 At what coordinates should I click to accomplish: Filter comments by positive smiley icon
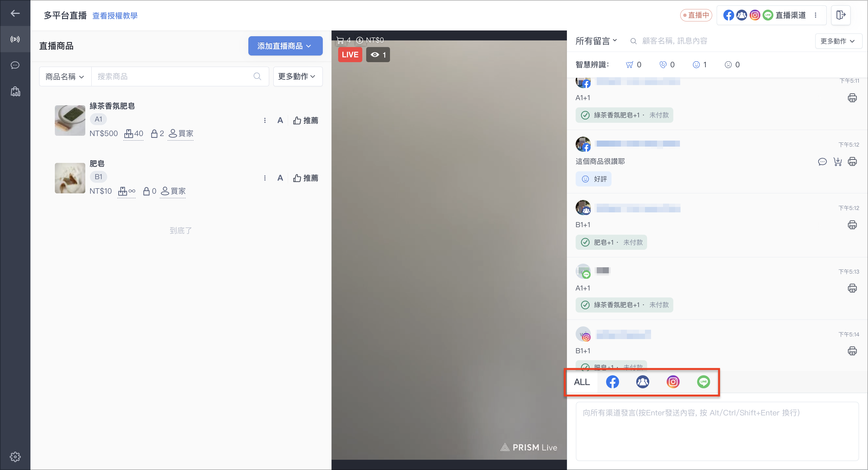coord(700,65)
